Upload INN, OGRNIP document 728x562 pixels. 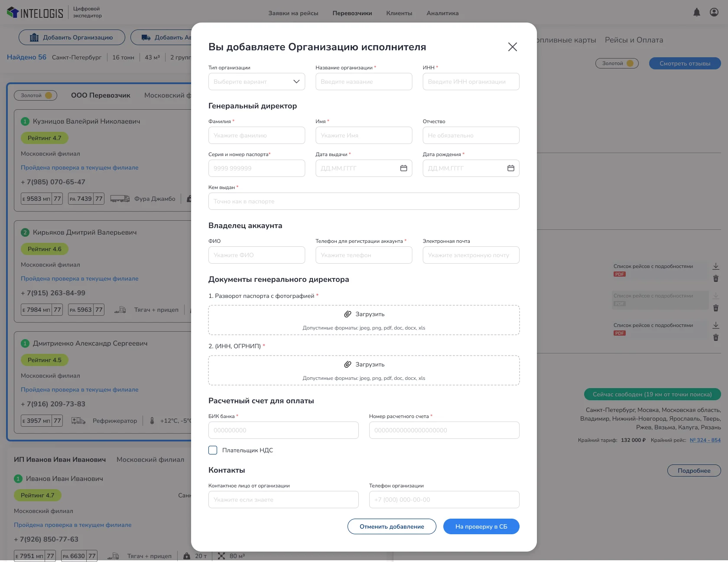point(364,370)
